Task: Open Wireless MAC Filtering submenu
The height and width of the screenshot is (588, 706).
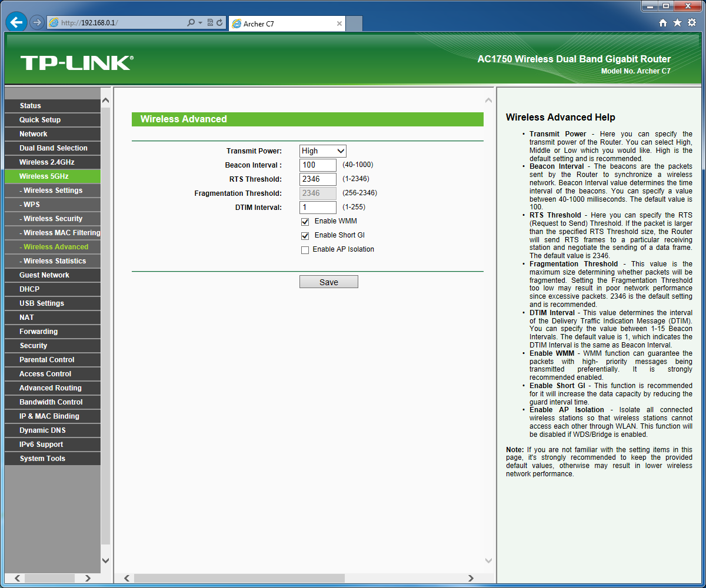Action: coord(52,233)
